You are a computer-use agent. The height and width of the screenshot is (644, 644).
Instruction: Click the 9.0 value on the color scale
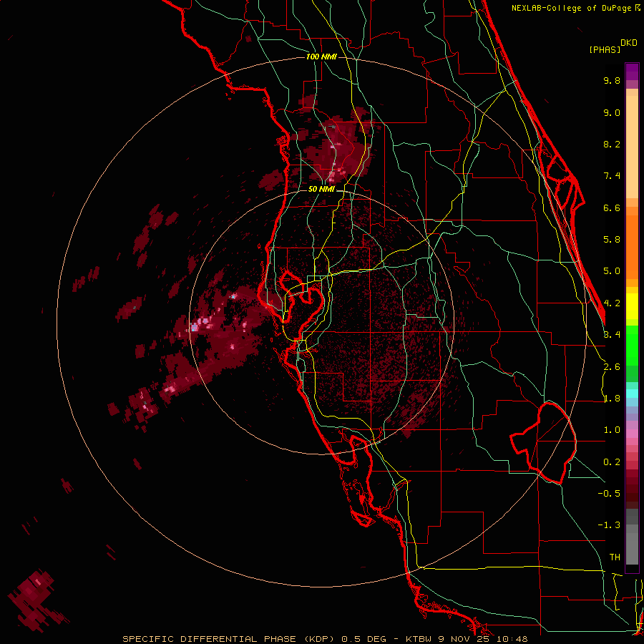click(612, 112)
